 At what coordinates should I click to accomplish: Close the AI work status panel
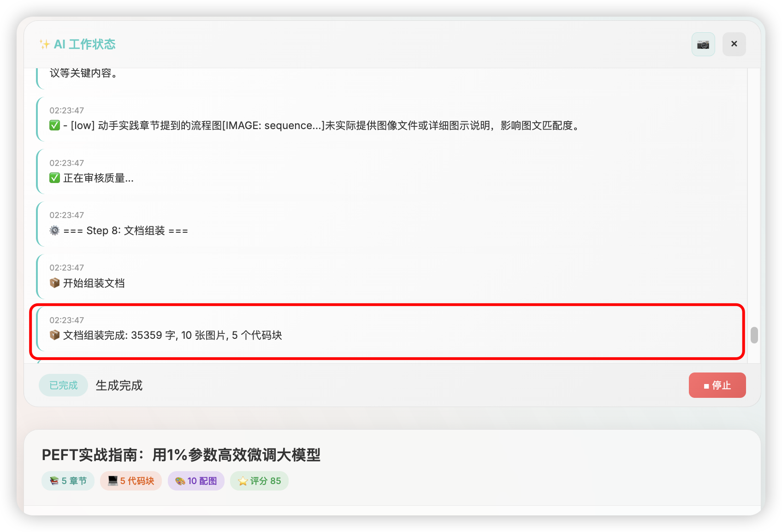pyautogui.click(x=734, y=44)
